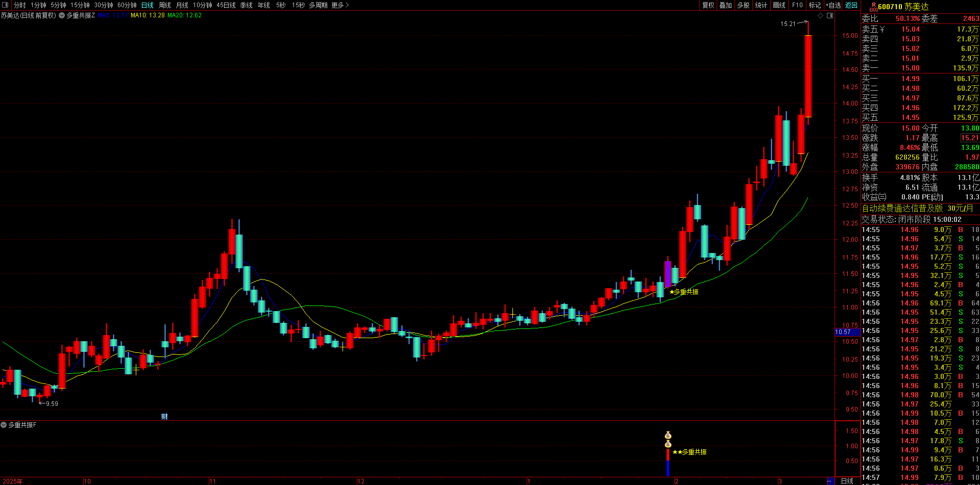Open the 画线 drawing tools

[779, 5]
